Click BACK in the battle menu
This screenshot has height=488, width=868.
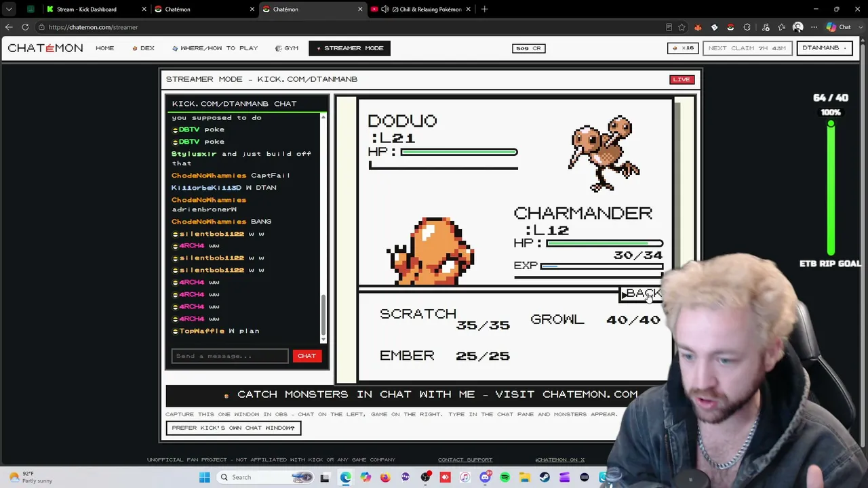[641, 293]
